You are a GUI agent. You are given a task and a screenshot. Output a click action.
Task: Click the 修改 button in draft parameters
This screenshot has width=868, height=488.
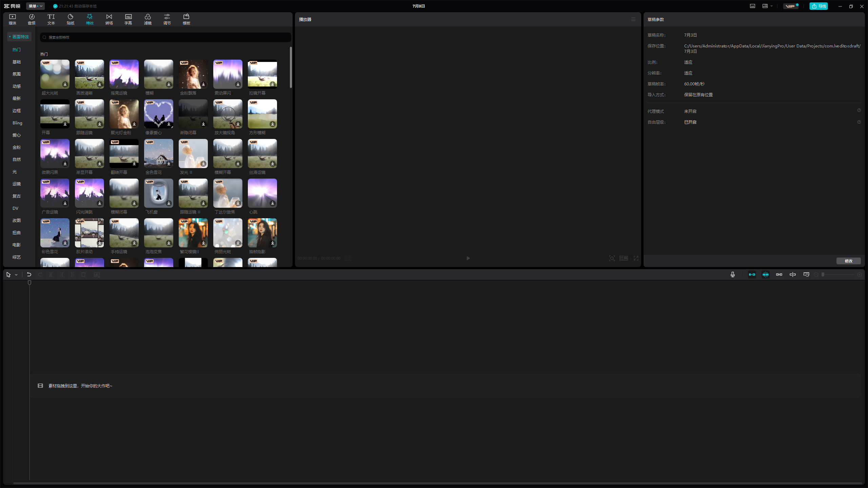(x=848, y=261)
